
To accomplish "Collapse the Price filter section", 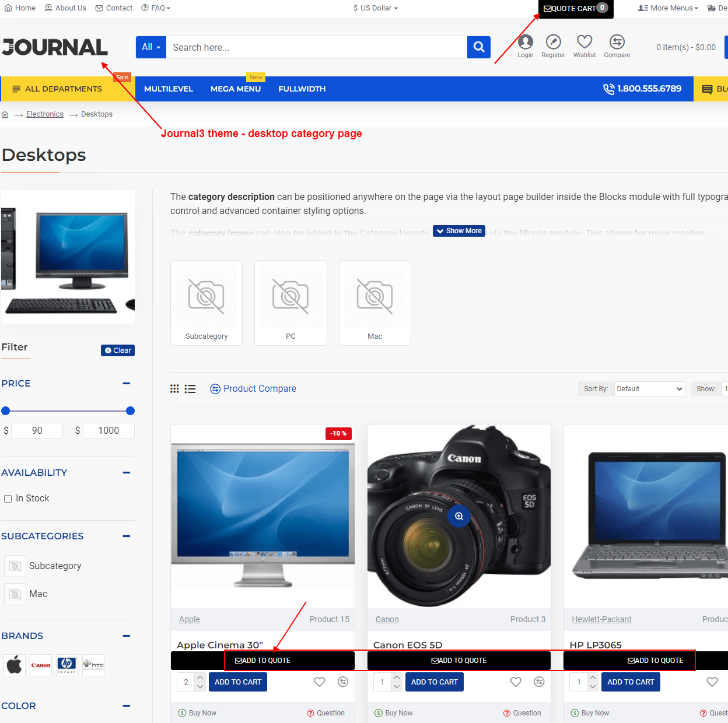I will pos(127,384).
